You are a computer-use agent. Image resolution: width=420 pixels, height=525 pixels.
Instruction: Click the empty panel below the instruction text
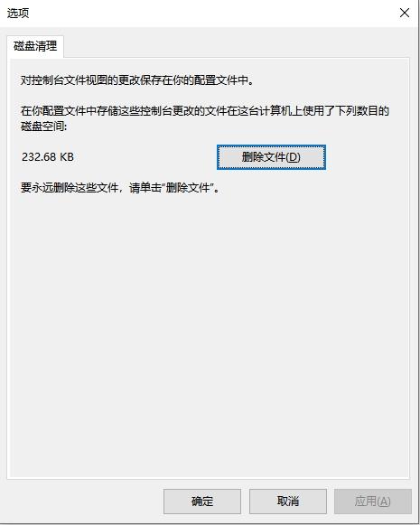coord(210,335)
